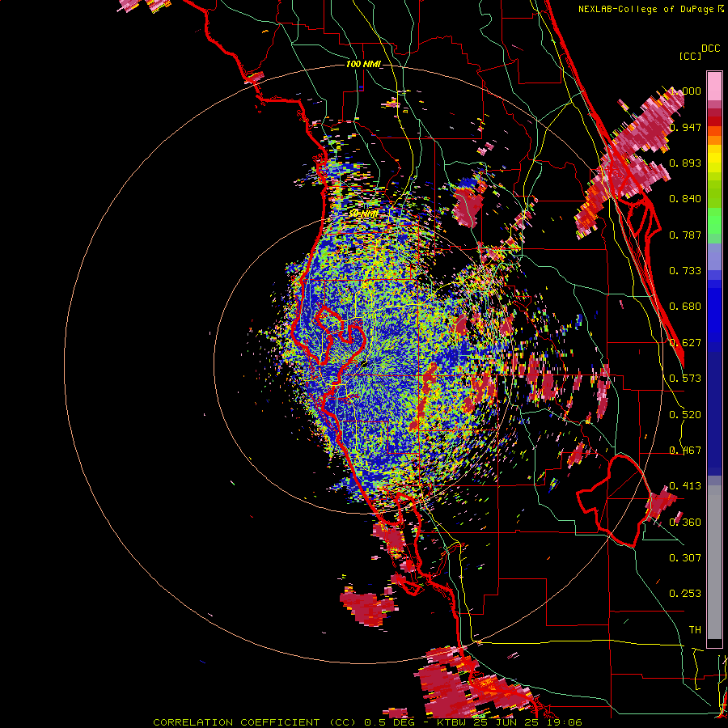Pick the light pink color scale segment
The height and width of the screenshot is (728, 728).
(x=714, y=86)
